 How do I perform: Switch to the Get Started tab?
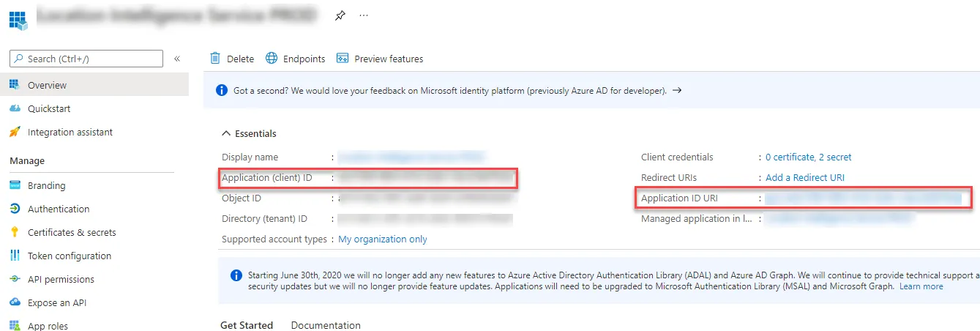(247, 325)
